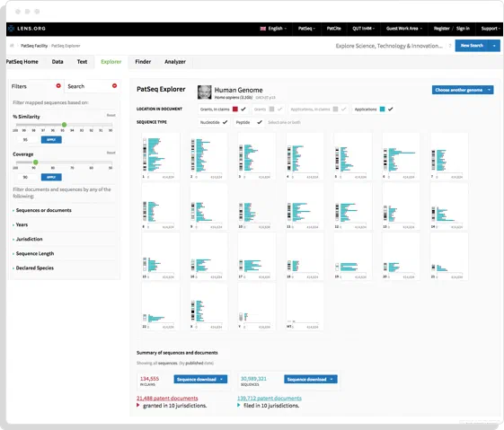Click the Human Genome portrait thumbnail
504x430 pixels.
[205, 92]
